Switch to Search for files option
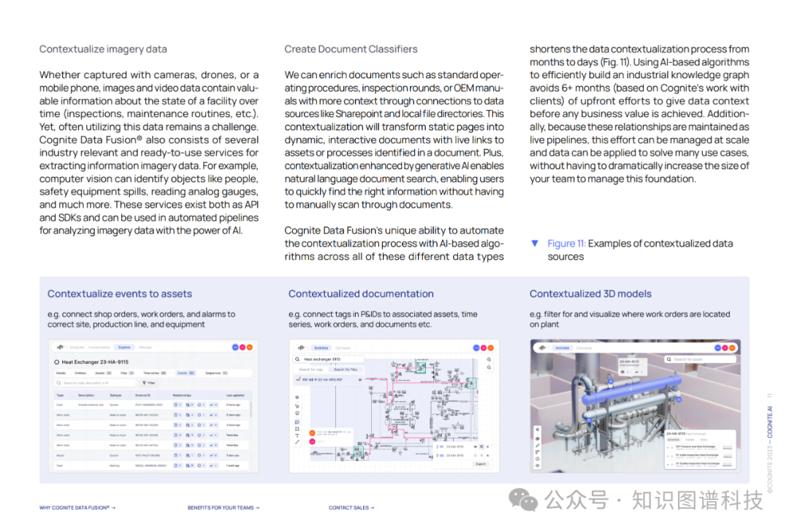The height and width of the screenshot is (532, 789). [x=346, y=370]
